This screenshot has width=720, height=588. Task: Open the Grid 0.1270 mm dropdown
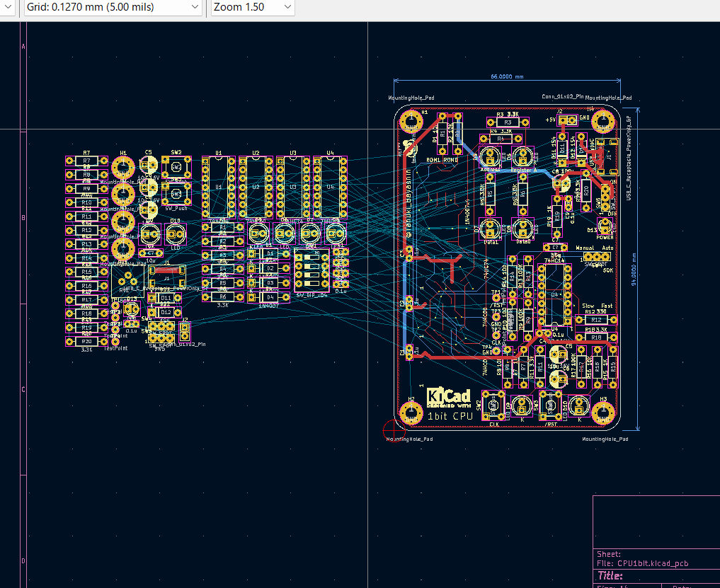tap(113, 7)
